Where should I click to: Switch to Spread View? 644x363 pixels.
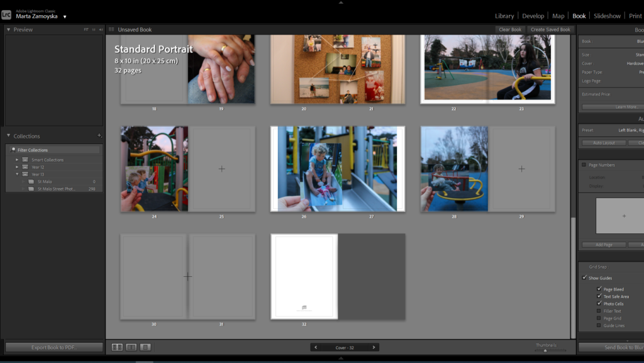131,347
